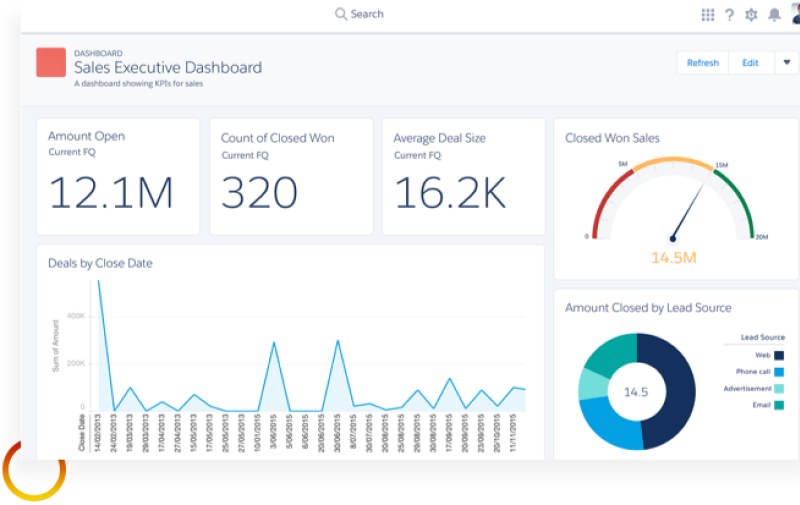Click the user profile avatar
This screenshot has width=800, height=505.
[x=794, y=12]
